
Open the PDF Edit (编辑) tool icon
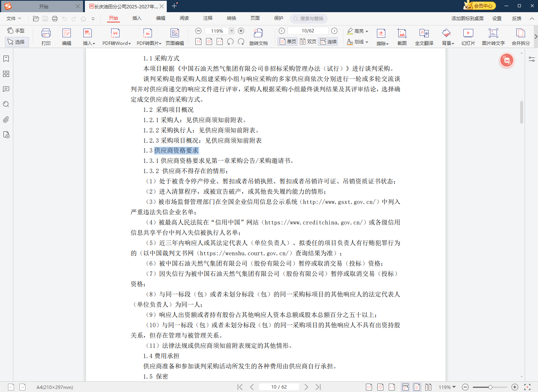(x=67, y=33)
